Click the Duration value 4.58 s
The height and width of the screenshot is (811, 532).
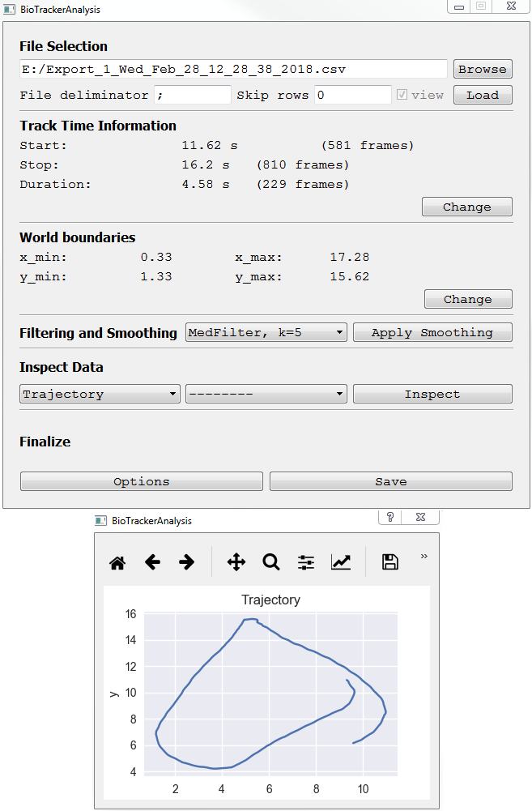pos(205,184)
